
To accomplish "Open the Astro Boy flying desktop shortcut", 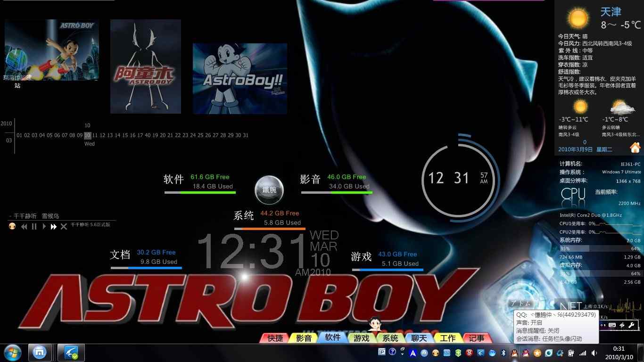I will tap(52, 49).
